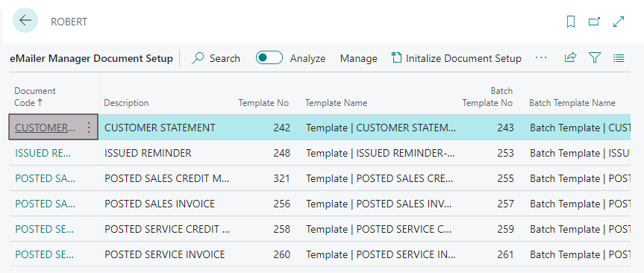This screenshot has height=273, width=644.
Task: Select the POSTED SALES INVOICE description cell
Action: [x=160, y=204]
